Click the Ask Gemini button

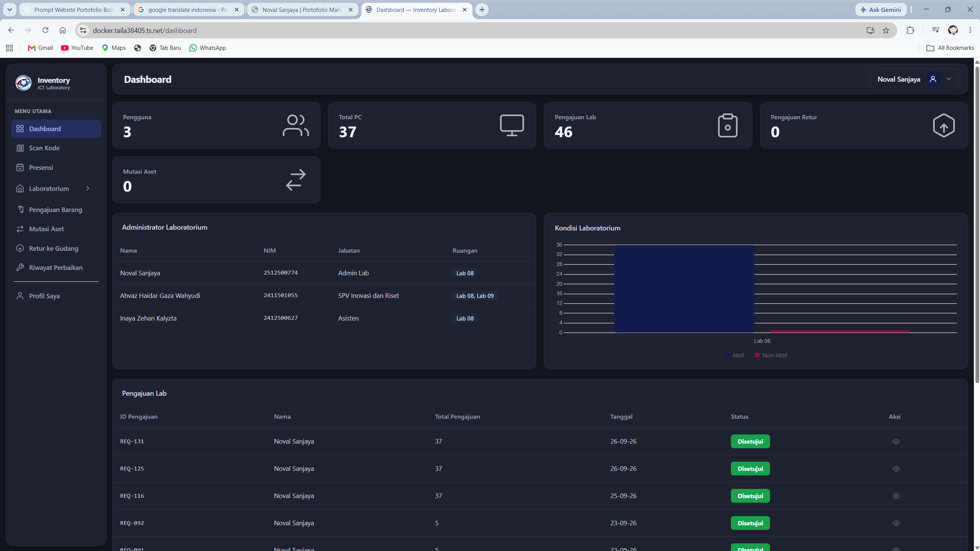pos(880,10)
